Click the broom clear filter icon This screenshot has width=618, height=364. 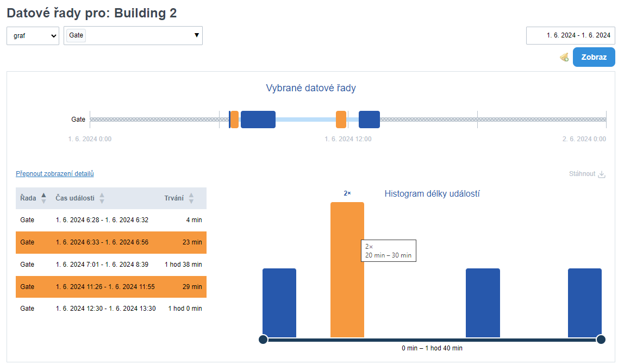(x=564, y=57)
